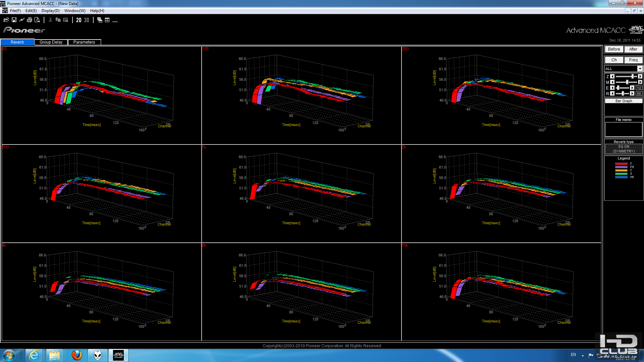Switch to the Group Delay tab
Viewport: 644px width, 362px height.
coord(51,42)
